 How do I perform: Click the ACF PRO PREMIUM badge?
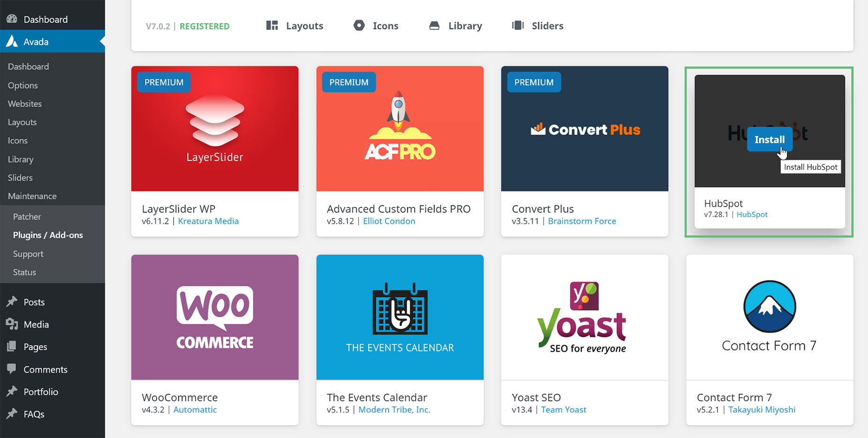[x=349, y=82]
